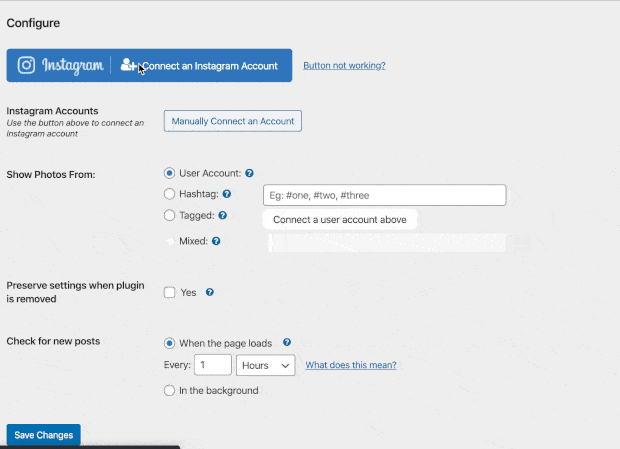Enable Preserve settings Yes checkbox

coord(169,292)
